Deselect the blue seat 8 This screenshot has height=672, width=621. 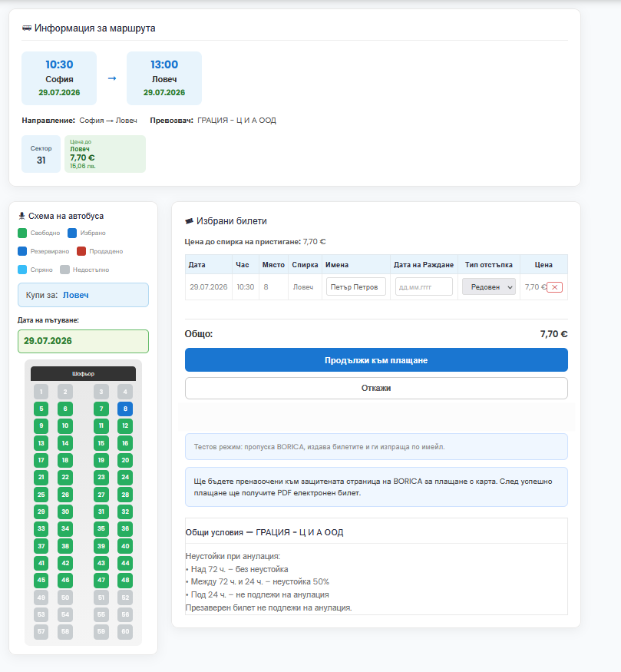click(125, 409)
